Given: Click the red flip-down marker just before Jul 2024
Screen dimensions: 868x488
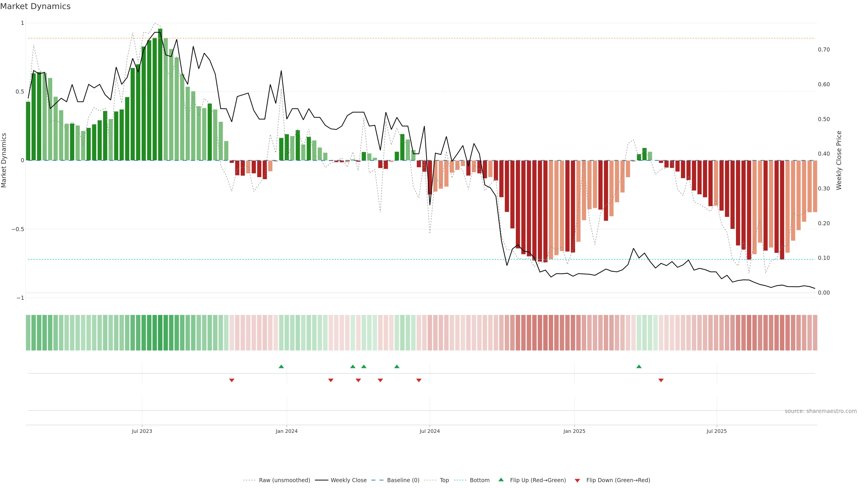Looking at the screenshot, I should [x=419, y=380].
